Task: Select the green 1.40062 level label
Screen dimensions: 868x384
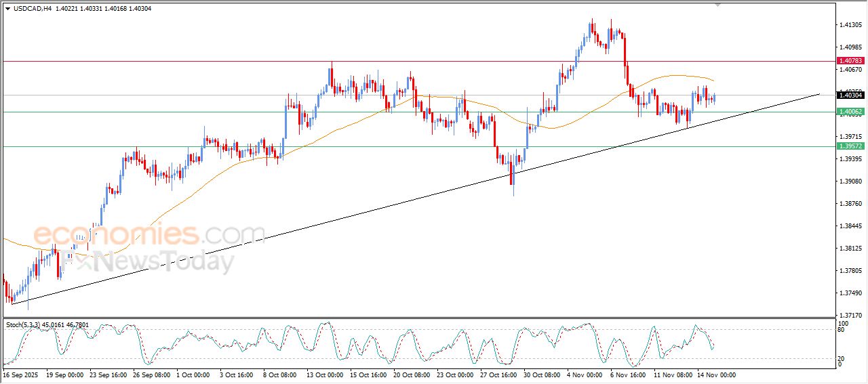Action: point(850,112)
